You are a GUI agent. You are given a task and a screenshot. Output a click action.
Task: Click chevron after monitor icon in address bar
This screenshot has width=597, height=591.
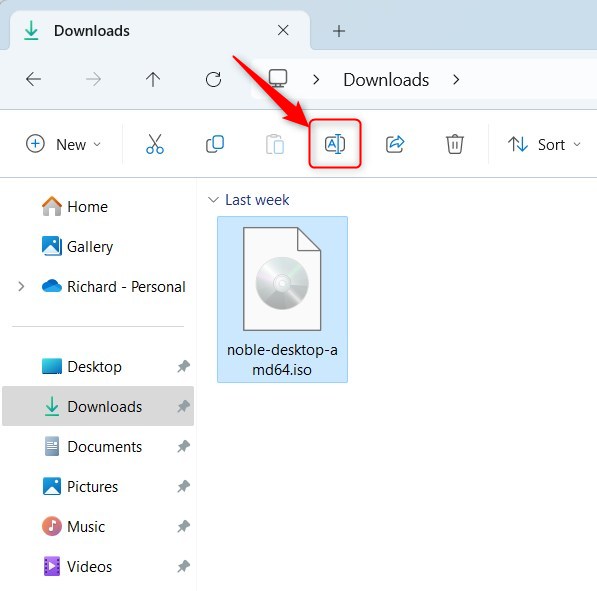click(316, 80)
